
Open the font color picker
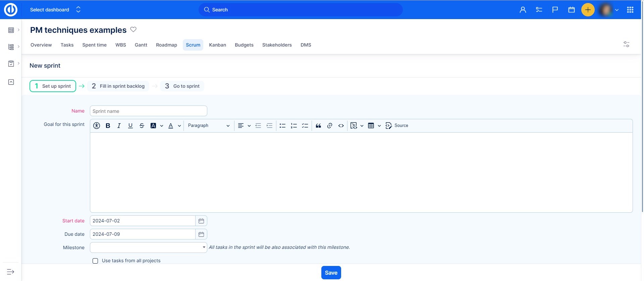[171, 126]
